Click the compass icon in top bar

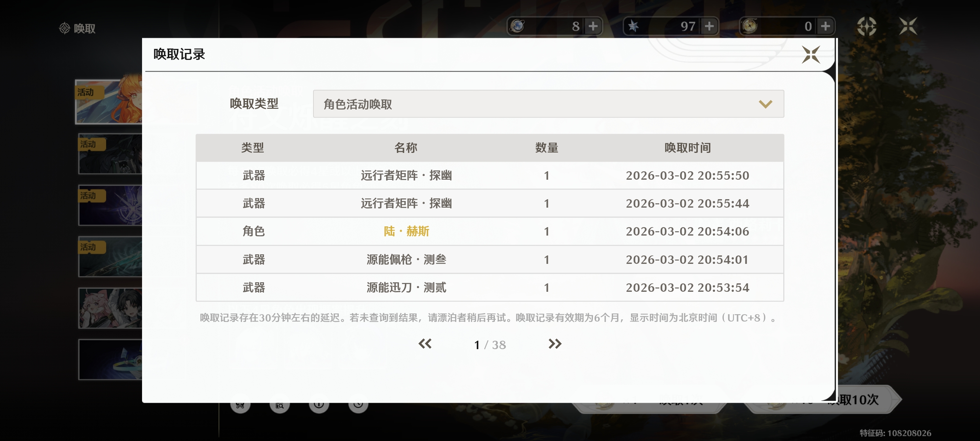pos(867,26)
